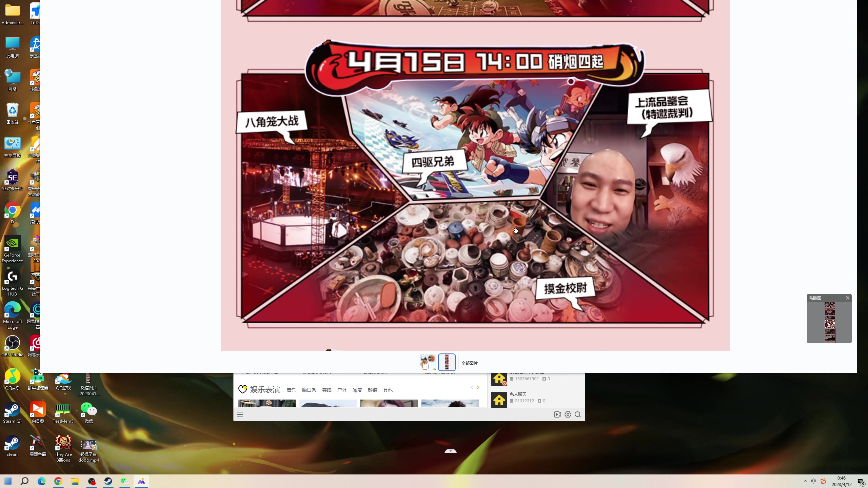Select Logitech G HUB desktop icon

pyautogui.click(x=13, y=282)
